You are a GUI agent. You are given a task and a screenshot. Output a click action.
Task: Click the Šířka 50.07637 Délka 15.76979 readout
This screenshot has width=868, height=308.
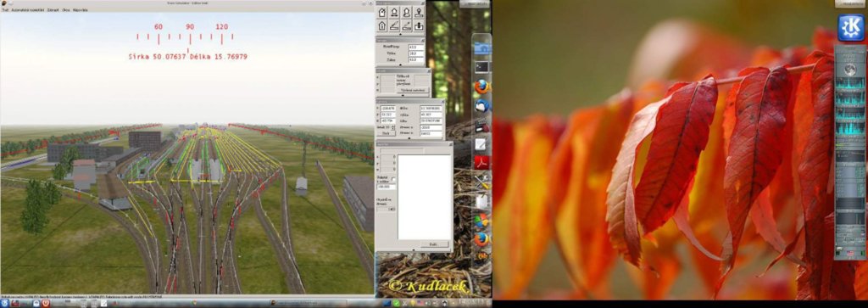click(187, 57)
